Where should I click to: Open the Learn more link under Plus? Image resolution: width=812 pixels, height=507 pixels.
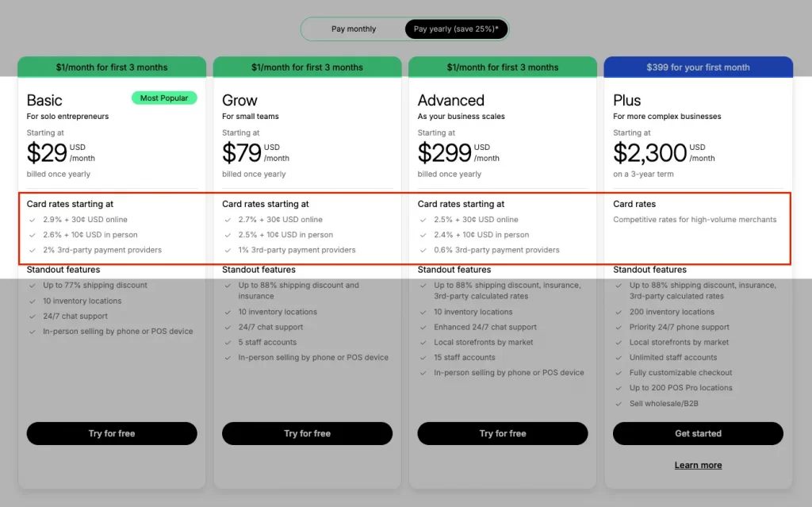(698, 465)
